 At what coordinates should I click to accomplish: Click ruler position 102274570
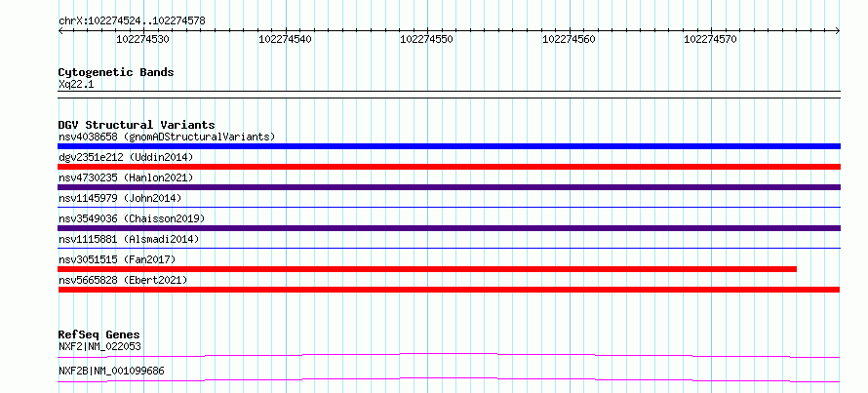pos(711,39)
